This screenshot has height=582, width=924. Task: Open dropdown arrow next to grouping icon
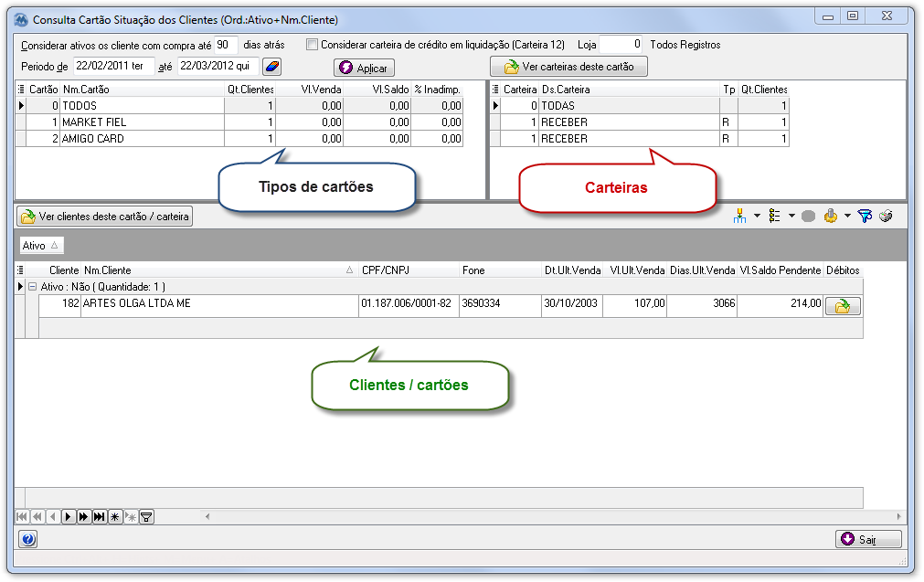point(758,217)
